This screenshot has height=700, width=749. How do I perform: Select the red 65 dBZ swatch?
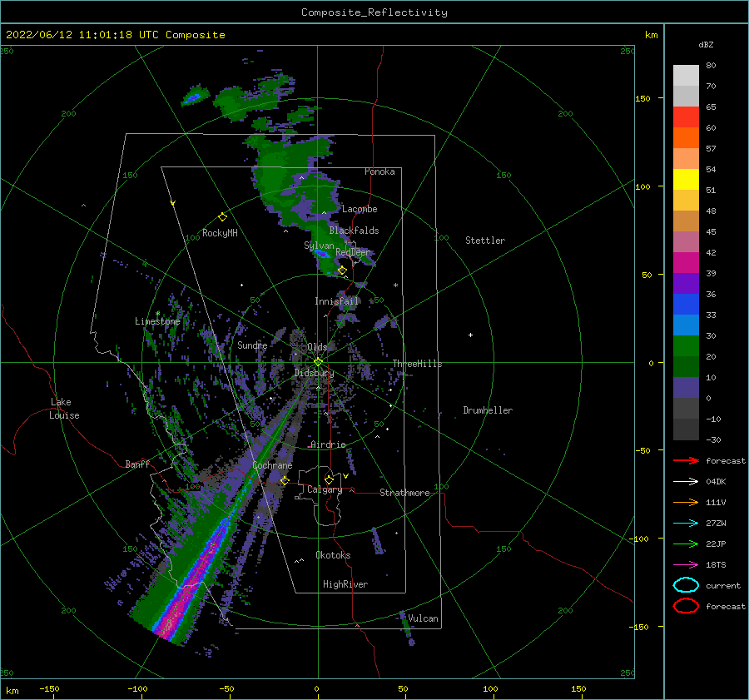[x=686, y=117]
